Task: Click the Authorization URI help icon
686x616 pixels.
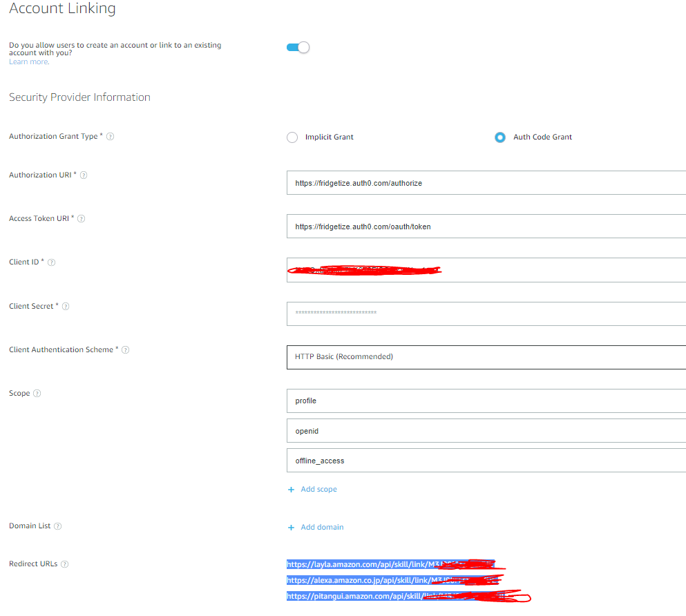Action: [84, 175]
